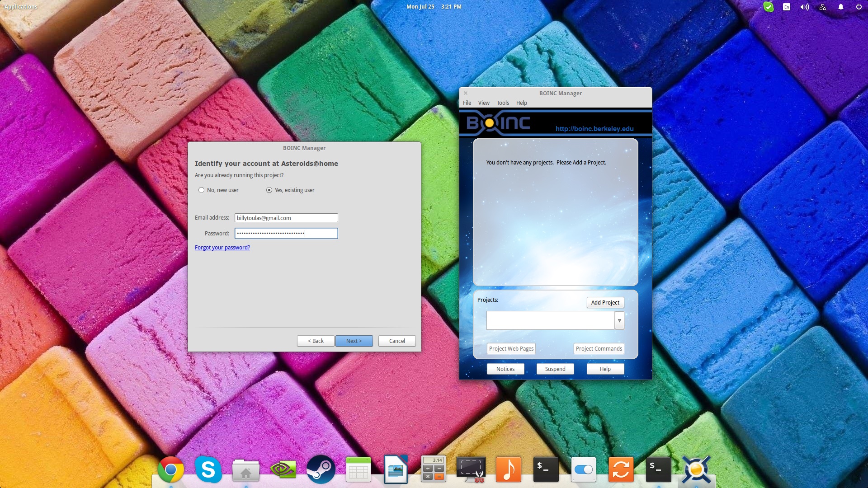Open the En keyboard layout indicator
Viewport: 868px width, 488px height.
point(787,7)
